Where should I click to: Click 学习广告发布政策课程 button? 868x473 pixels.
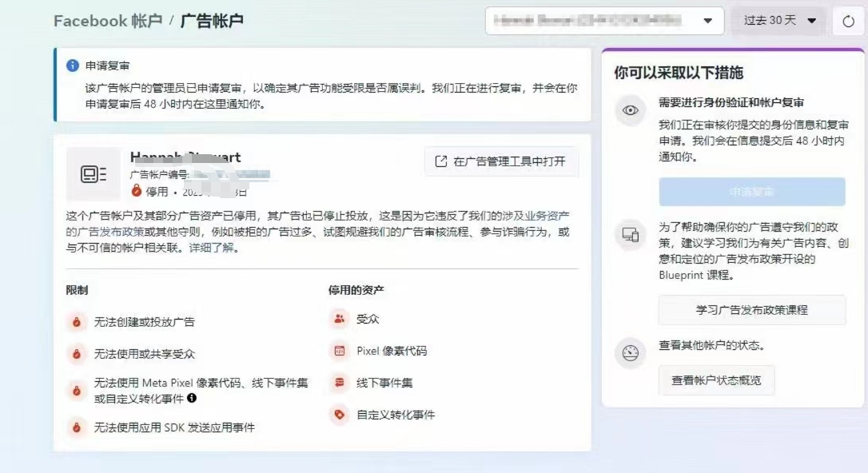[752, 310]
